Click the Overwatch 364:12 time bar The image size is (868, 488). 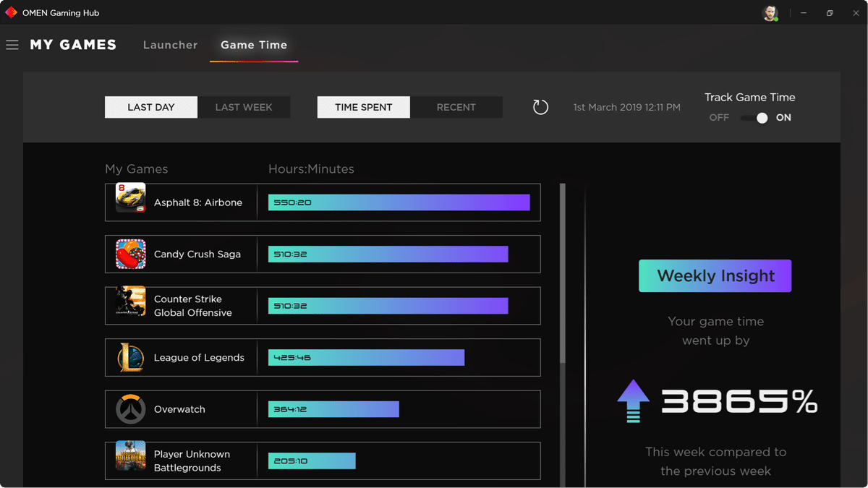tap(333, 409)
